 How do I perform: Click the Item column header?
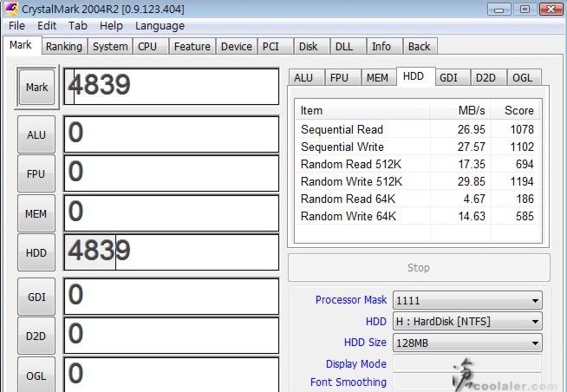tap(362, 110)
